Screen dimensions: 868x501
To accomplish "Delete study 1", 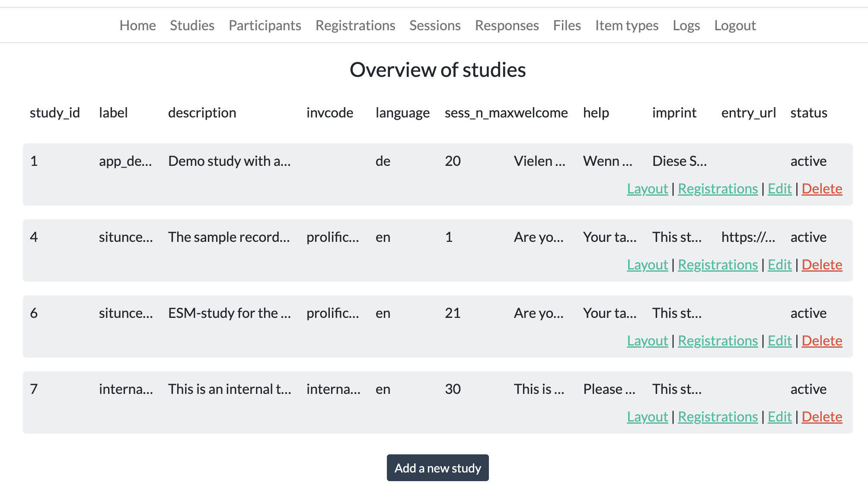I will tap(822, 189).
